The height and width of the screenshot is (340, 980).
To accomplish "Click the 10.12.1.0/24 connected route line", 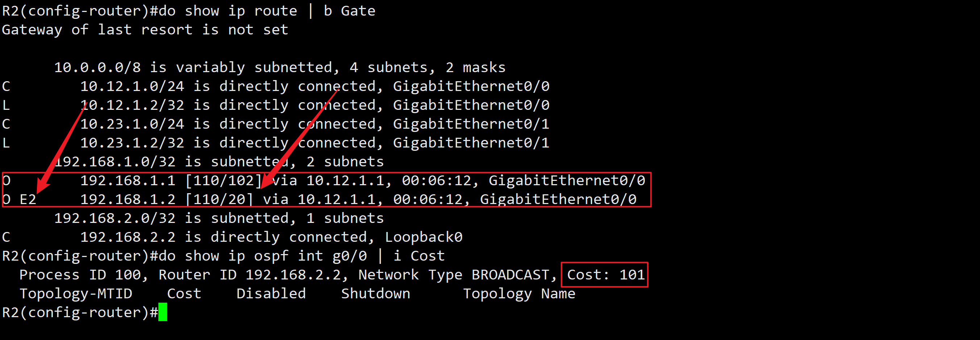I will 314,86.
